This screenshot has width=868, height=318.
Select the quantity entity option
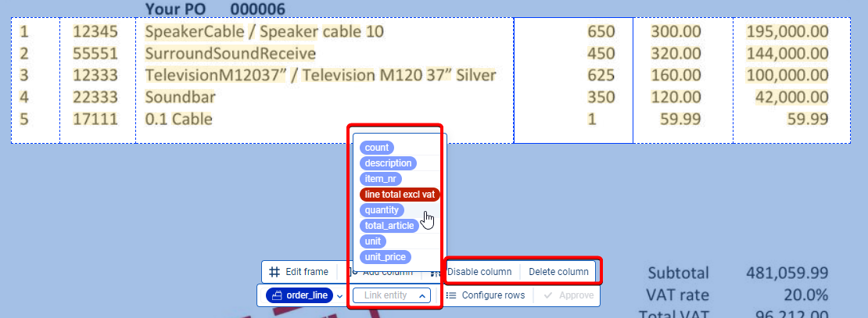382,210
